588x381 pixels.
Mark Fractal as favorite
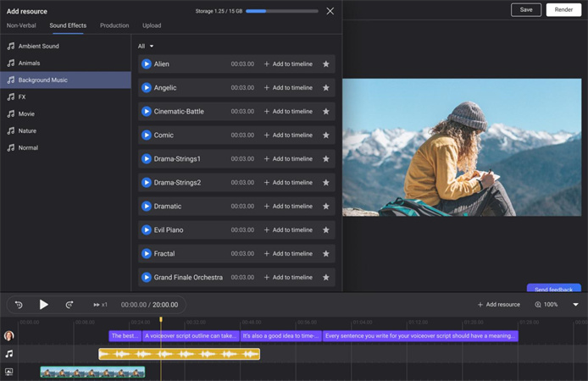(325, 254)
